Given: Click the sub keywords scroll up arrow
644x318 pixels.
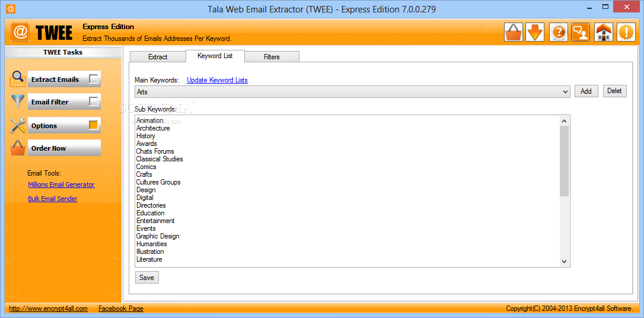Looking at the screenshot, I should [565, 121].
